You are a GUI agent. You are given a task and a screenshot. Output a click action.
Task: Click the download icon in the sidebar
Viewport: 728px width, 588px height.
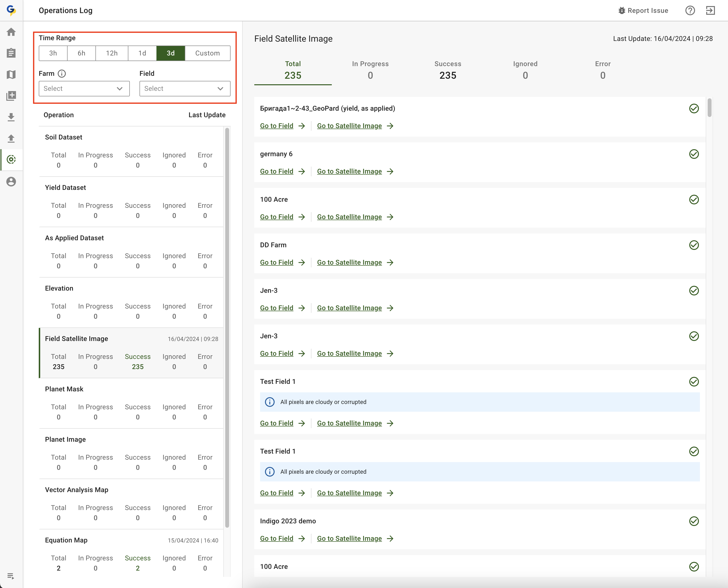click(x=11, y=117)
